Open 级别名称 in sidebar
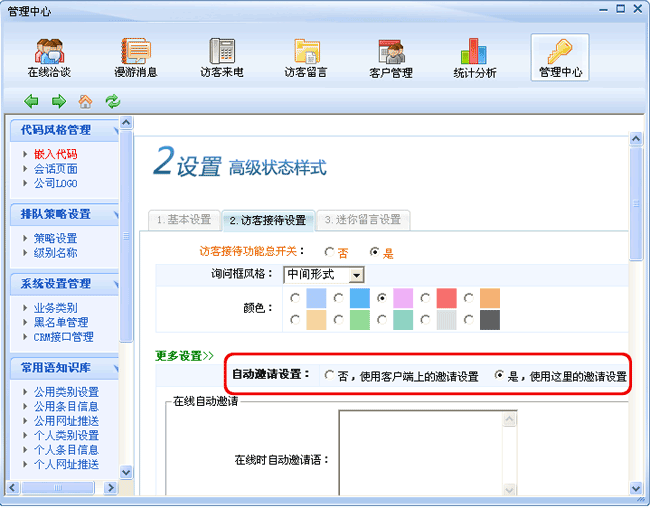Screen dimensions: 650x508 click(56, 253)
